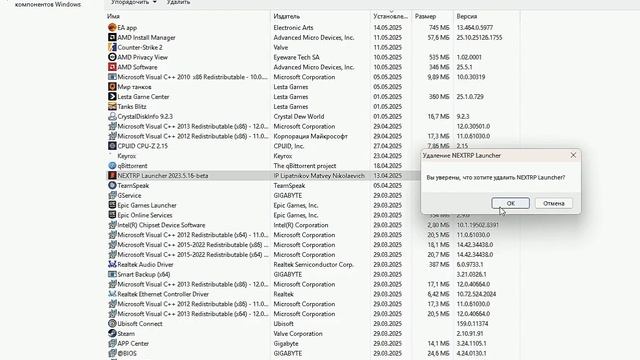The image size is (640, 360).
Task: Select the Counter-Strike 2 icon
Action: [112, 47]
